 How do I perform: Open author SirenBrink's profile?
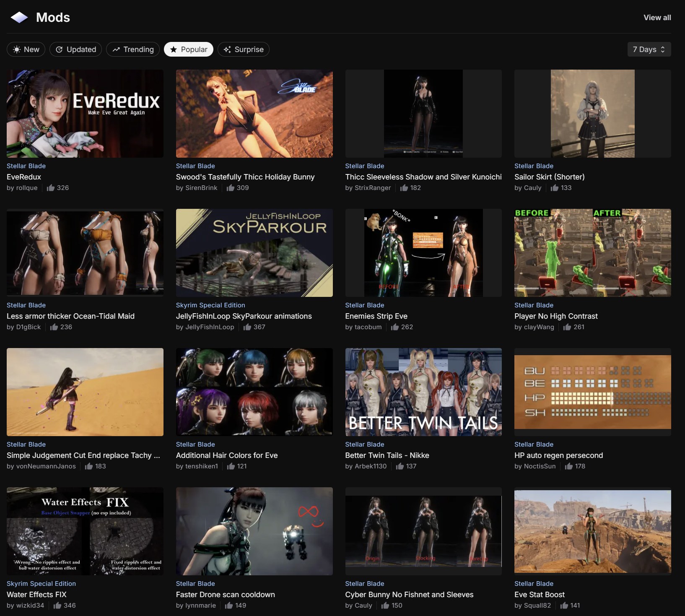[x=201, y=188]
